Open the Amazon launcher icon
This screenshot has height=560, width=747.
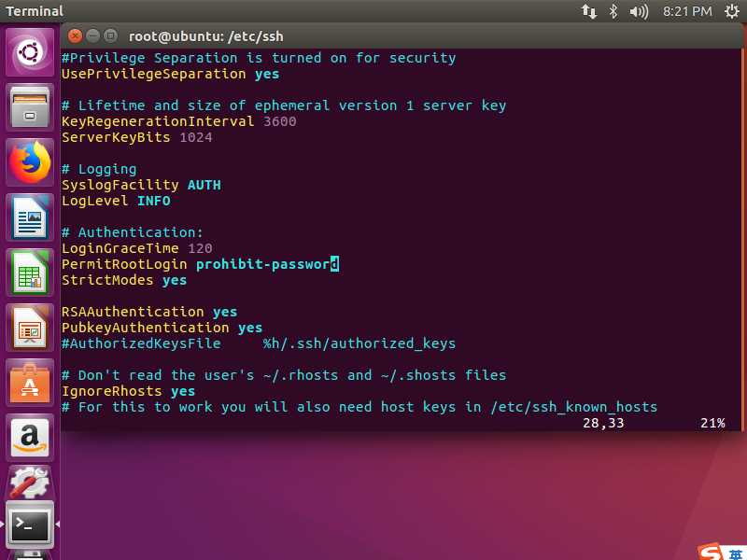[30, 438]
